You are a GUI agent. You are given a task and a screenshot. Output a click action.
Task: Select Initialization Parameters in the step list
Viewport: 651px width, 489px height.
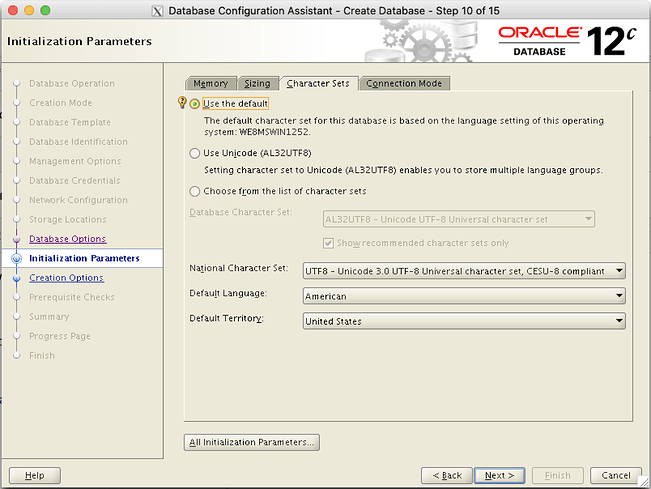(84, 258)
